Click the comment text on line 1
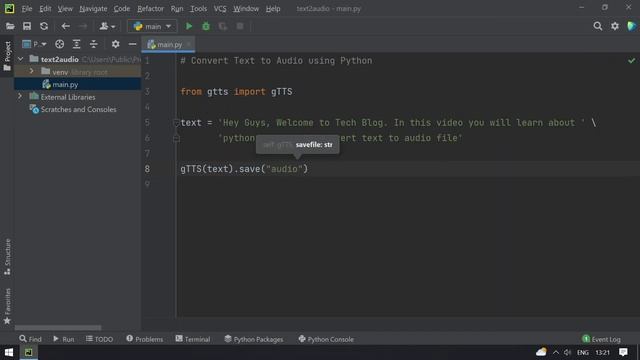The width and height of the screenshot is (640, 360). (276, 61)
